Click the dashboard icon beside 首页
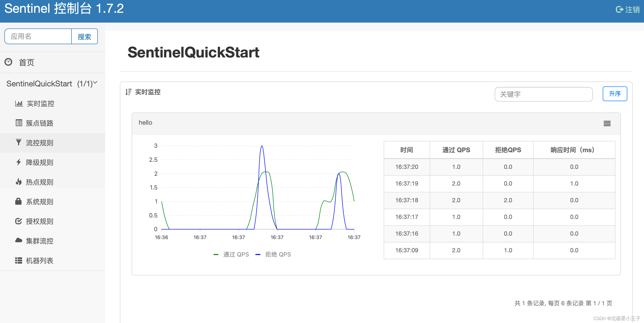The width and height of the screenshot is (644, 323). point(8,62)
